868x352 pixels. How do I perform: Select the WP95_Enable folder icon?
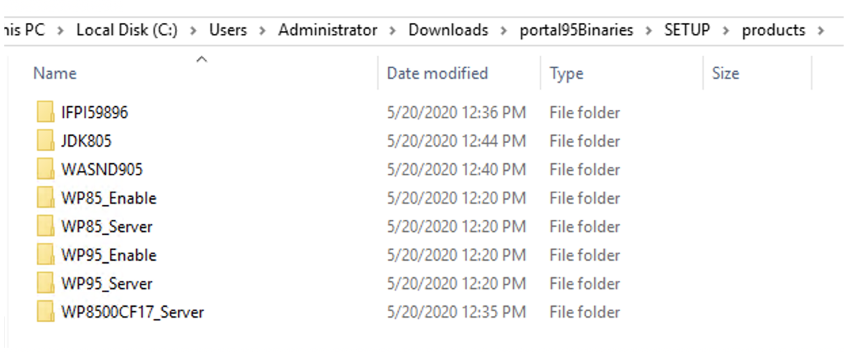click(x=45, y=255)
